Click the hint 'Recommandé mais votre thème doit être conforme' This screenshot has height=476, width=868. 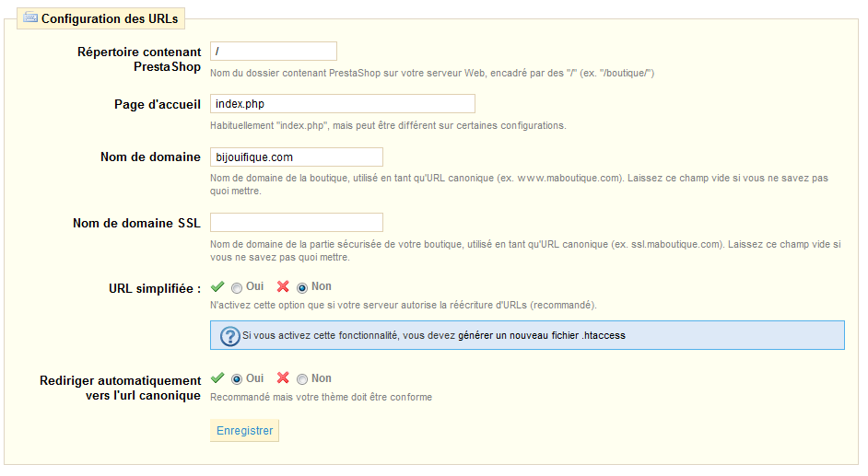coord(321,397)
